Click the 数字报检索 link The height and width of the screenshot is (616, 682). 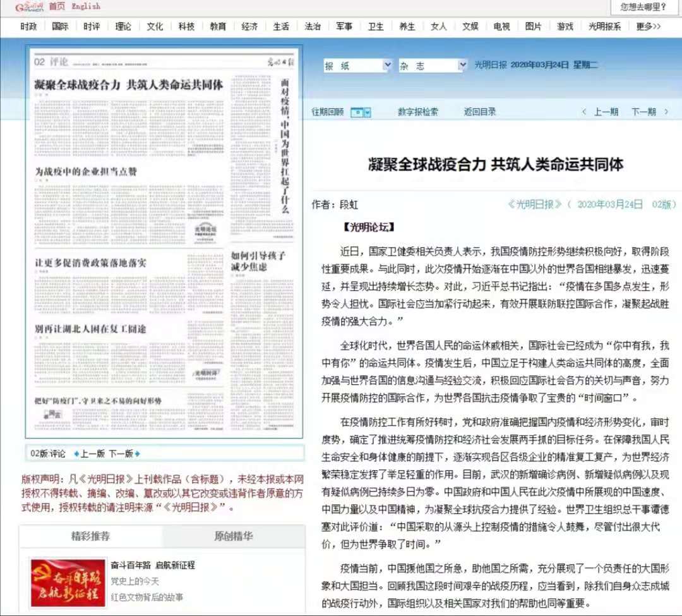point(417,112)
